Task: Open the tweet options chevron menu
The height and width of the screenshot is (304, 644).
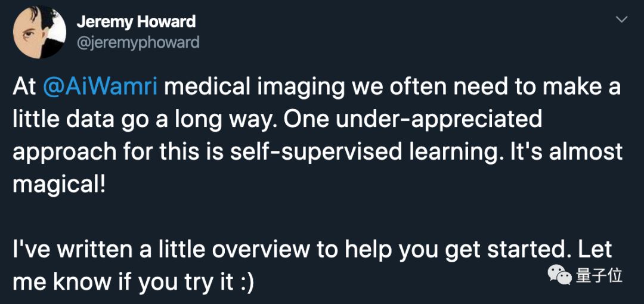Action: click(x=621, y=20)
